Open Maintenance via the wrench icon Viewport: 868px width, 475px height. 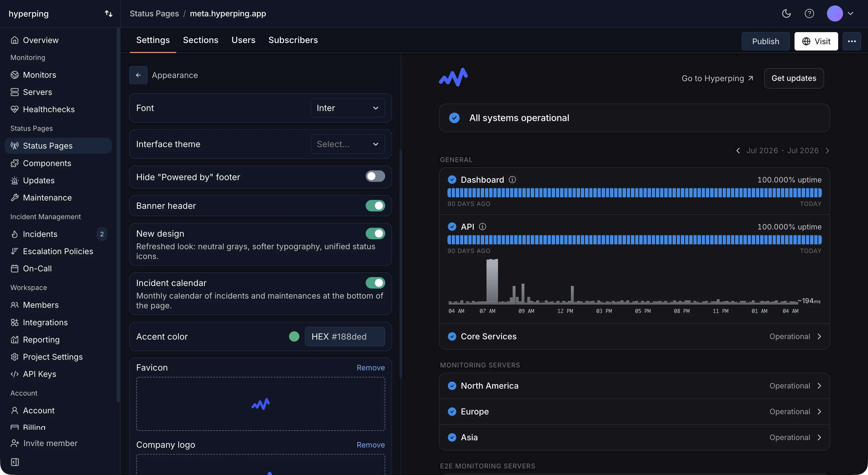click(x=14, y=198)
